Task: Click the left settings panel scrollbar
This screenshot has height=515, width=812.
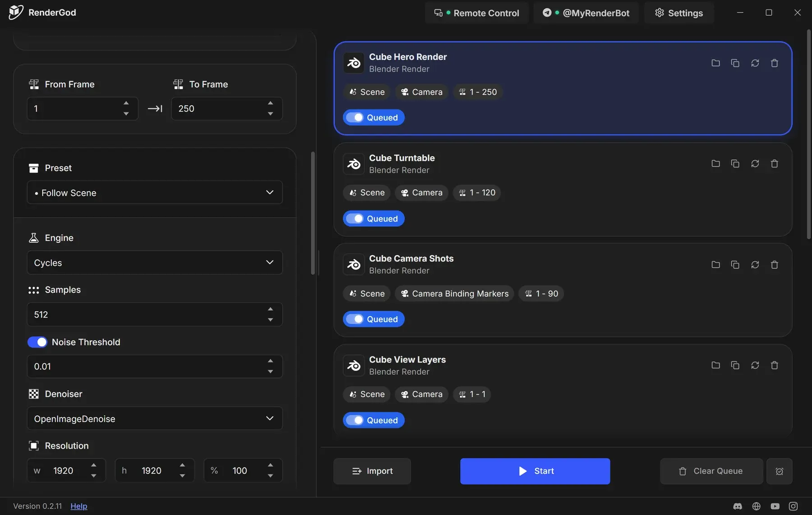Action: 313,213
